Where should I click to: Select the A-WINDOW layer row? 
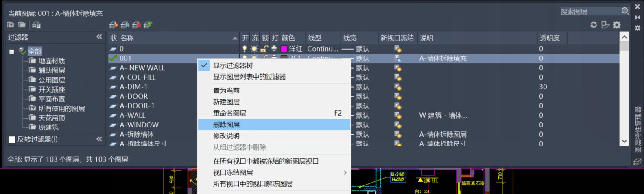[x=139, y=125]
